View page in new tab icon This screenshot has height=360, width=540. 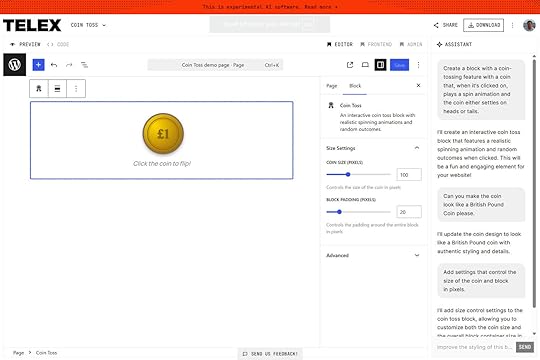pyautogui.click(x=350, y=65)
